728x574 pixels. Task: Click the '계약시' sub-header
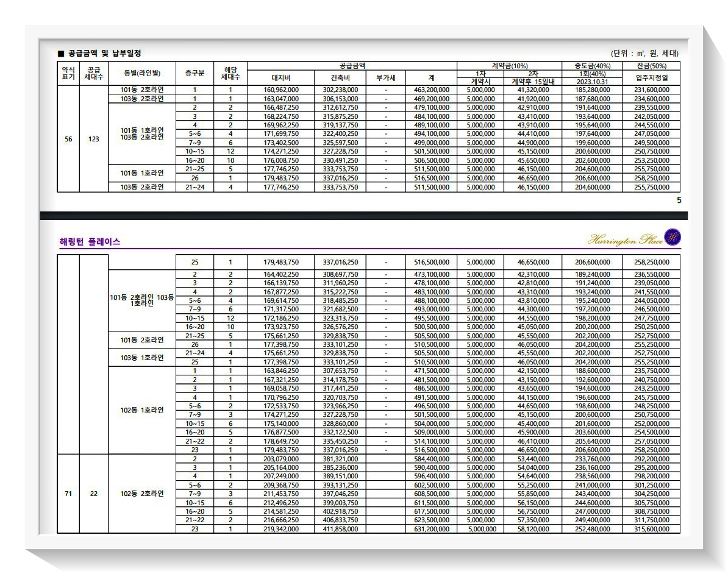(480, 82)
